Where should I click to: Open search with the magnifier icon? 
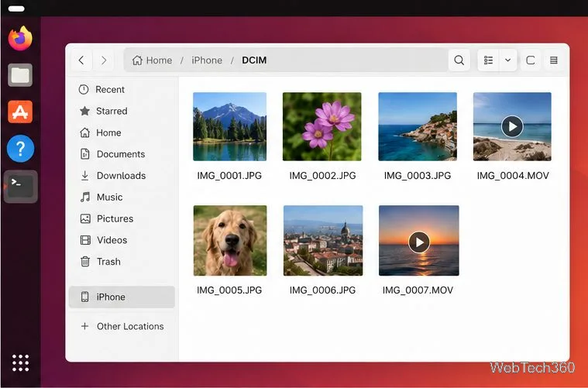coord(459,60)
